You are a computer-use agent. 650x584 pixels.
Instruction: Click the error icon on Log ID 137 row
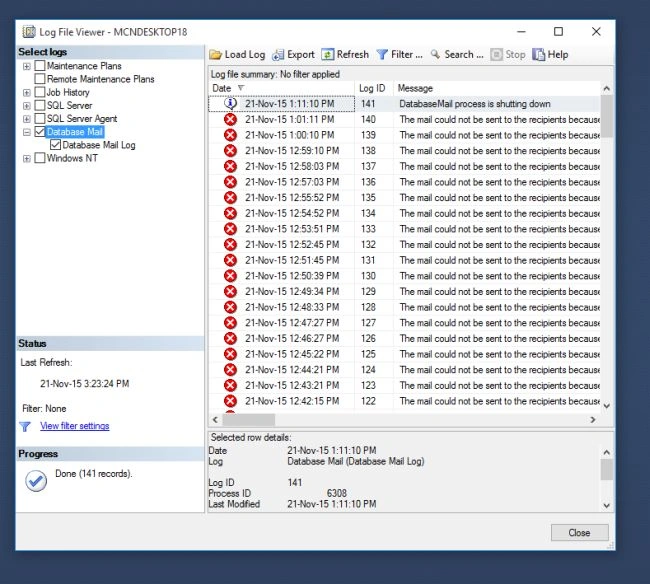click(x=230, y=166)
